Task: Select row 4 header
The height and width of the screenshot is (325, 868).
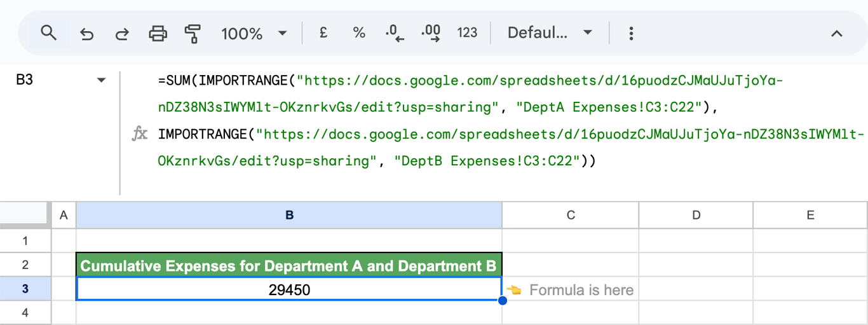Action: [x=25, y=313]
